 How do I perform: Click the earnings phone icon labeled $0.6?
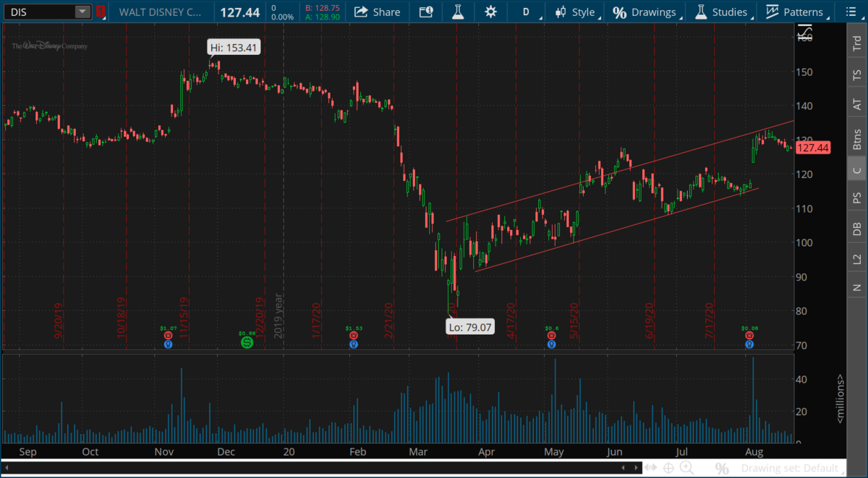coord(551,336)
